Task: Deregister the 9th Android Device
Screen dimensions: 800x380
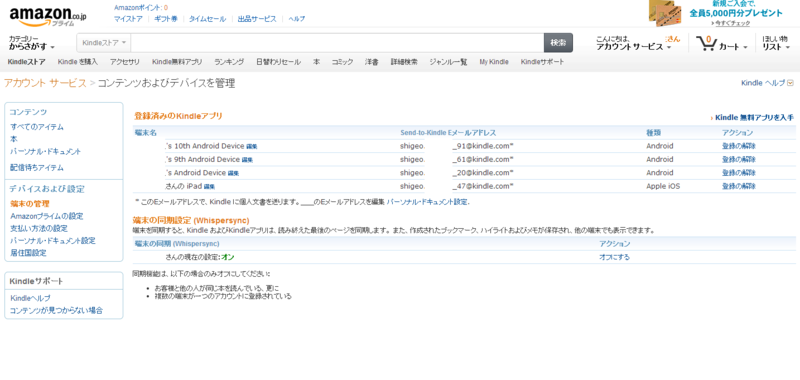Action: click(x=739, y=159)
